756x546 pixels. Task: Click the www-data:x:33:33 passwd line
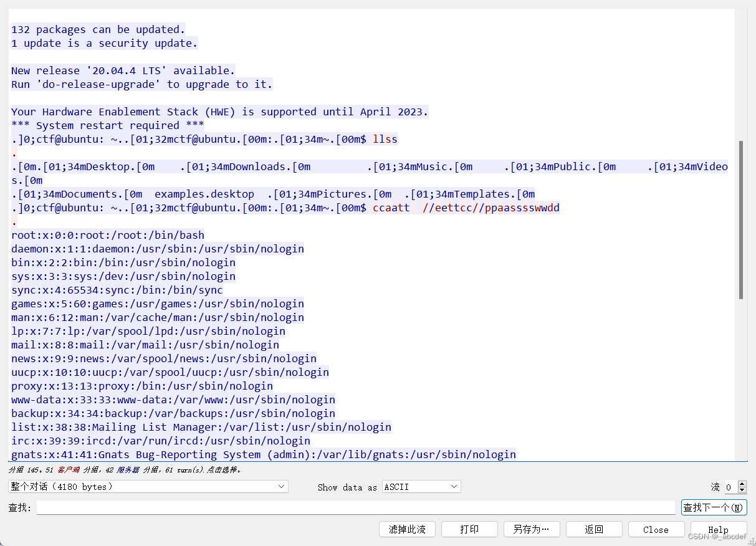173,400
